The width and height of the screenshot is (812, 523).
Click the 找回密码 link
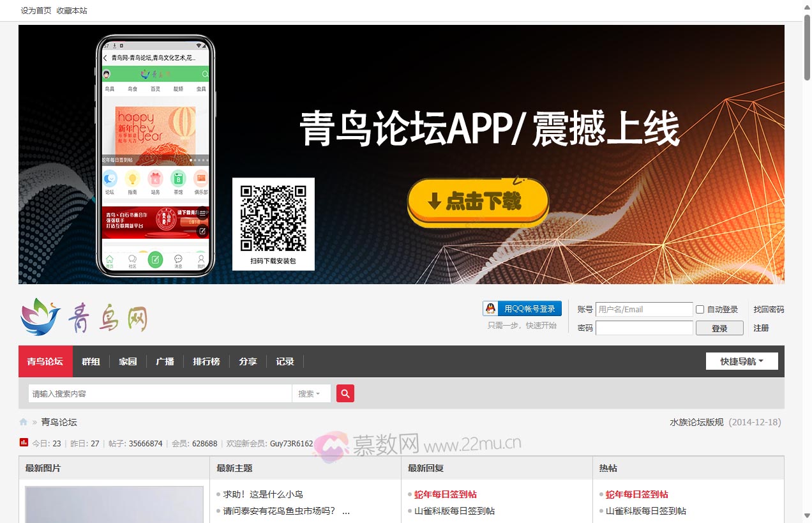768,310
